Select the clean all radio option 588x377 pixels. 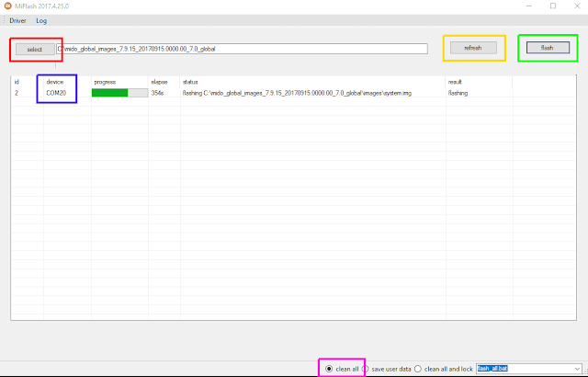click(x=342, y=369)
